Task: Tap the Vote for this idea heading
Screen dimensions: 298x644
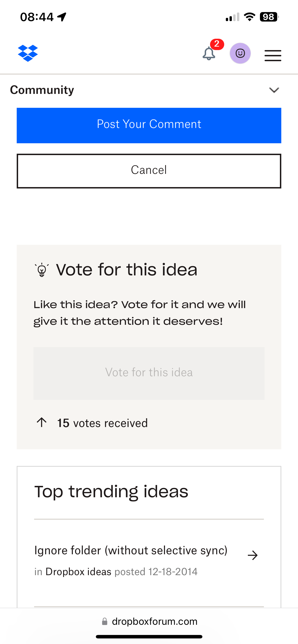Action: 127,270
